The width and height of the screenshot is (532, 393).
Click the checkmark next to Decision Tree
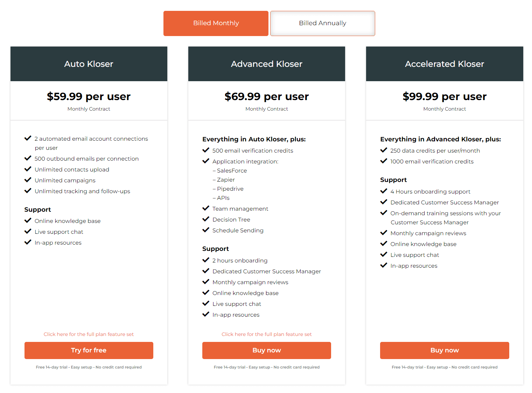tap(206, 219)
